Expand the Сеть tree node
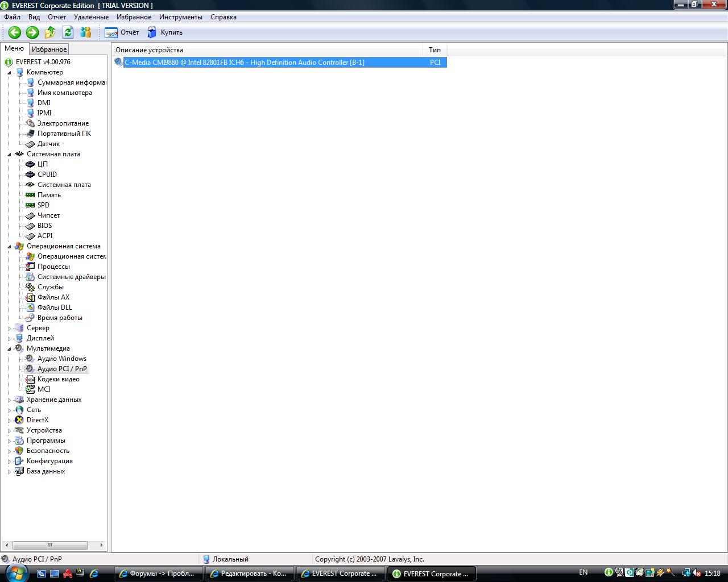This screenshot has height=582, width=728. click(10, 410)
